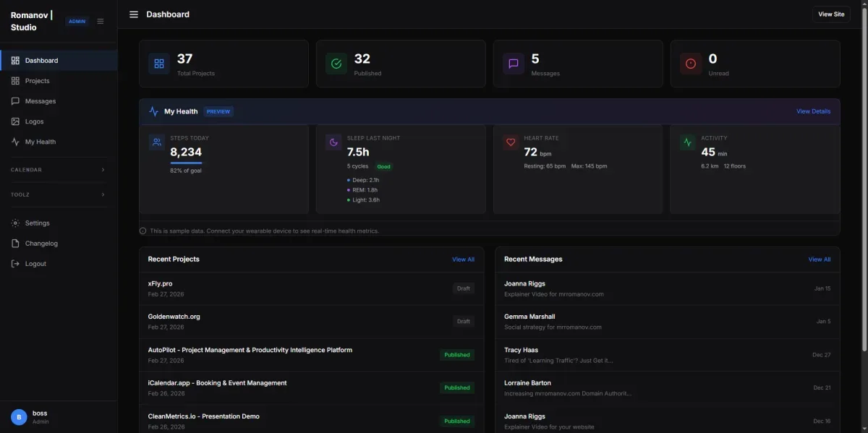
Task: Select the sleep moon icon in Sleep card
Action: pos(333,142)
